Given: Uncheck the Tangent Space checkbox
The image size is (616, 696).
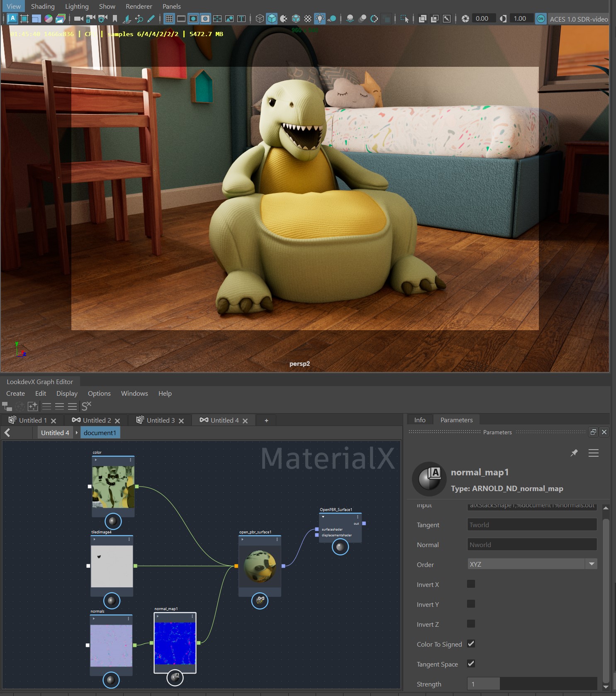Looking at the screenshot, I should [x=471, y=664].
